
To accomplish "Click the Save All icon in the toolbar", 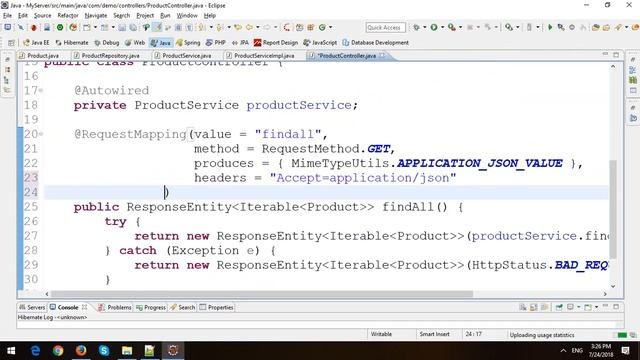I will (x=133, y=27).
